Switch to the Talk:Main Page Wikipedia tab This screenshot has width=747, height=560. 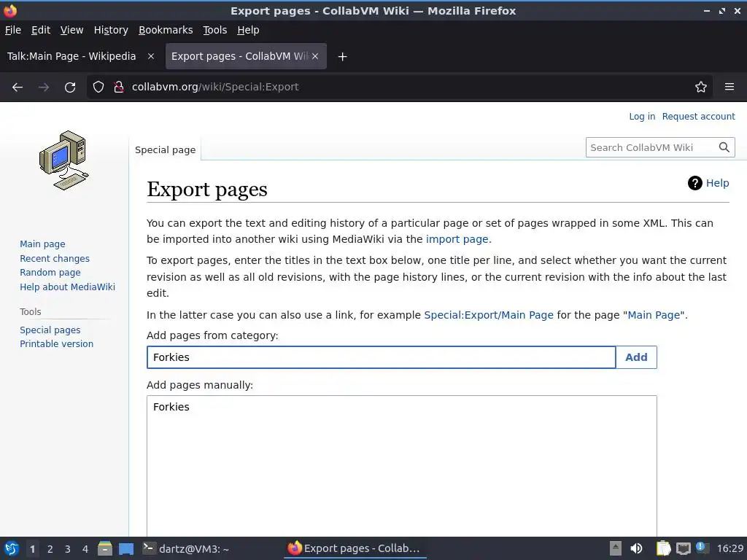[71, 56]
